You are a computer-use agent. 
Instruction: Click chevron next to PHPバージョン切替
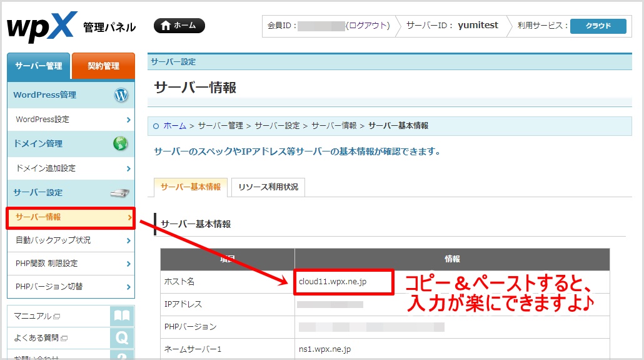[x=129, y=287]
